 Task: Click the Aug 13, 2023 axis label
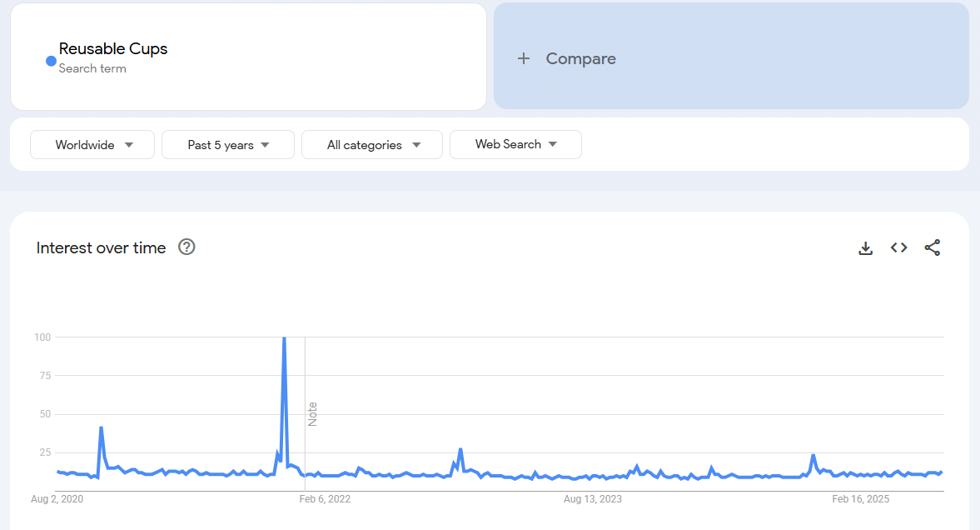(x=593, y=499)
